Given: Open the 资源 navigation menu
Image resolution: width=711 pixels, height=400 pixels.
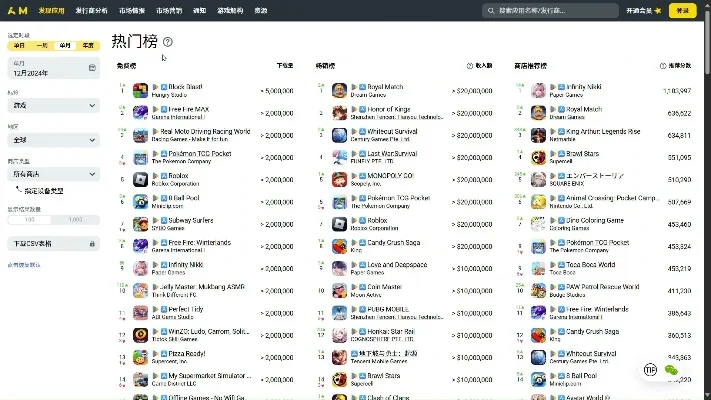Looking at the screenshot, I should 261,10.
